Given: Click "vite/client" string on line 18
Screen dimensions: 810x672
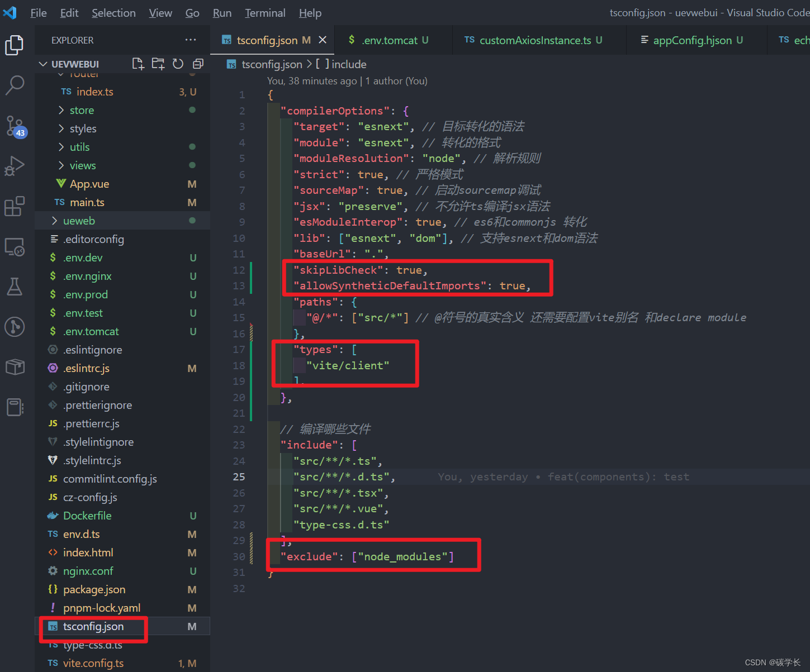Looking at the screenshot, I should 348,366.
